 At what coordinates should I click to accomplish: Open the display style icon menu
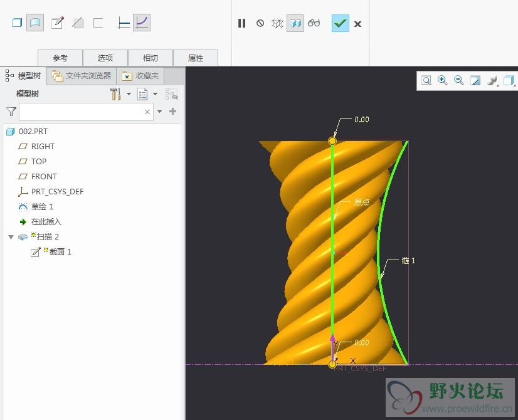492,80
